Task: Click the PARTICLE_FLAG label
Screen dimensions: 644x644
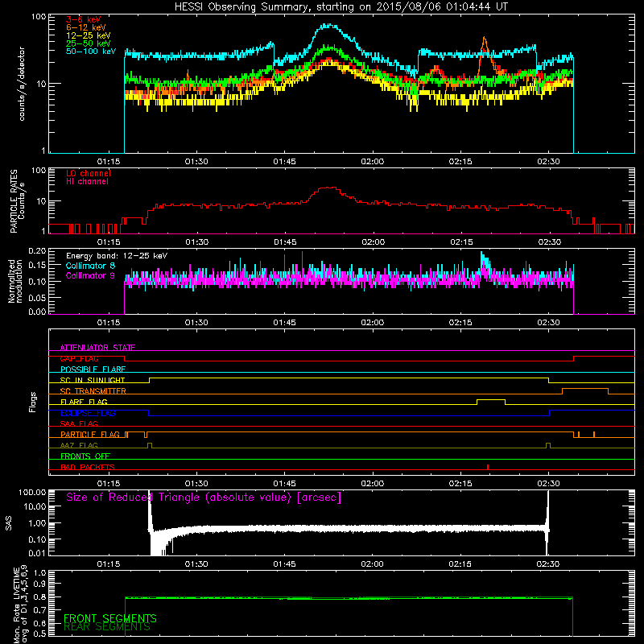Action: coord(90,435)
